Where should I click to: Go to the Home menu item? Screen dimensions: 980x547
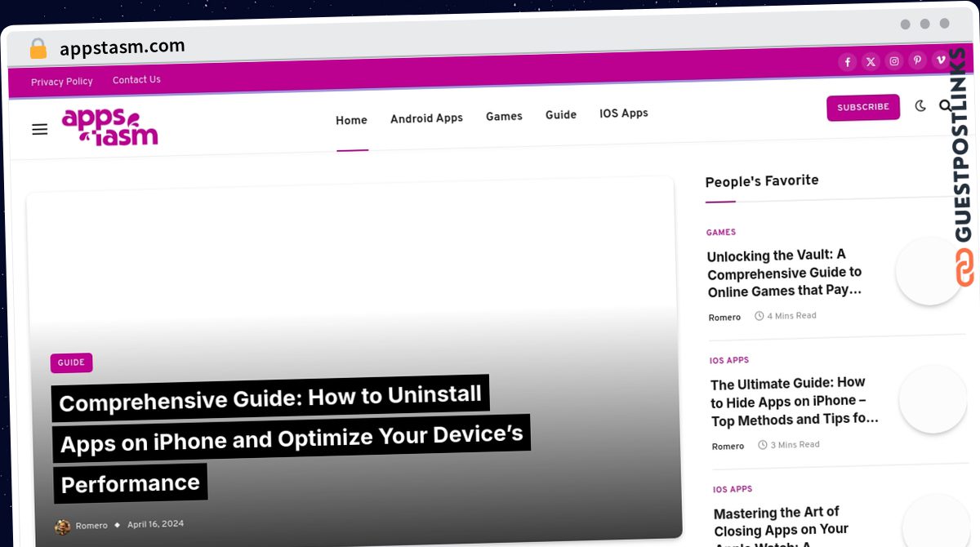351,120
